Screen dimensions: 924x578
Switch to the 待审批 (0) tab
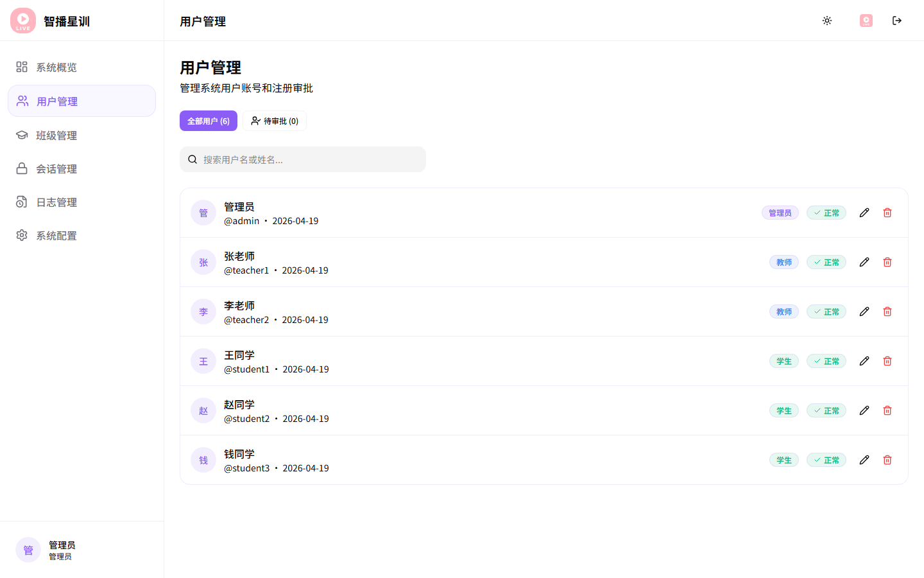(275, 121)
